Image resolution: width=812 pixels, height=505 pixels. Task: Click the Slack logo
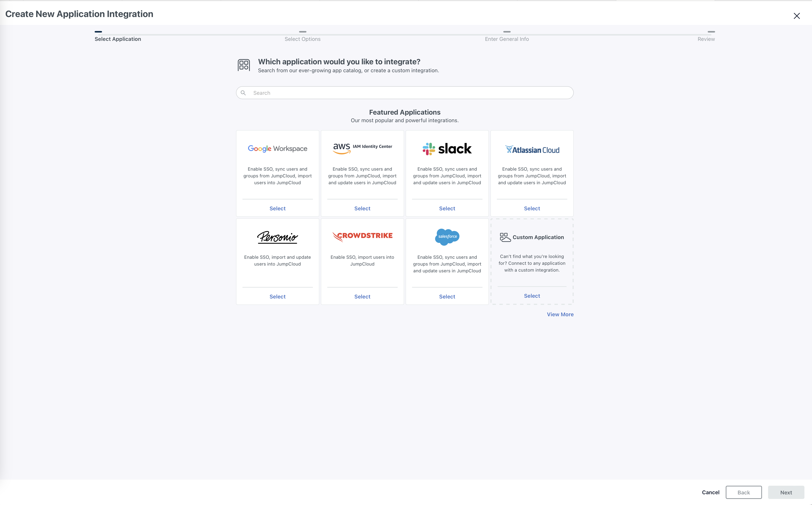(x=447, y=149)
